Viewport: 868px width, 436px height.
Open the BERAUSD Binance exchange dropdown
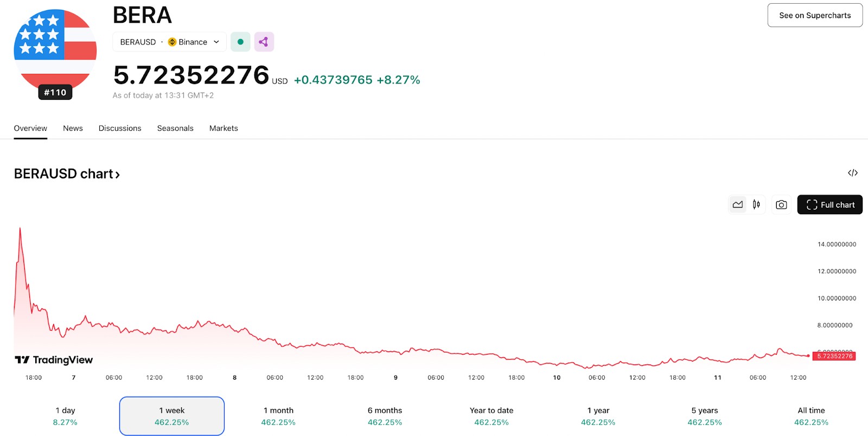(169, 42)
